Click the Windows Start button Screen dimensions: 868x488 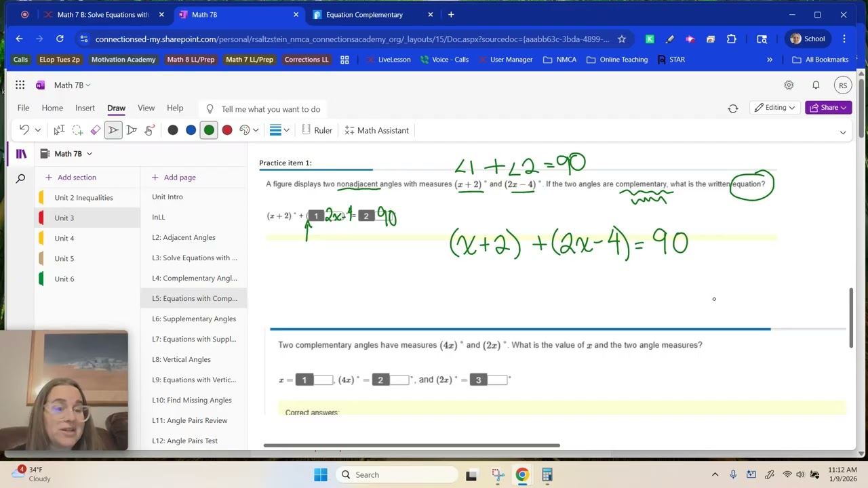tap(321, 474)
